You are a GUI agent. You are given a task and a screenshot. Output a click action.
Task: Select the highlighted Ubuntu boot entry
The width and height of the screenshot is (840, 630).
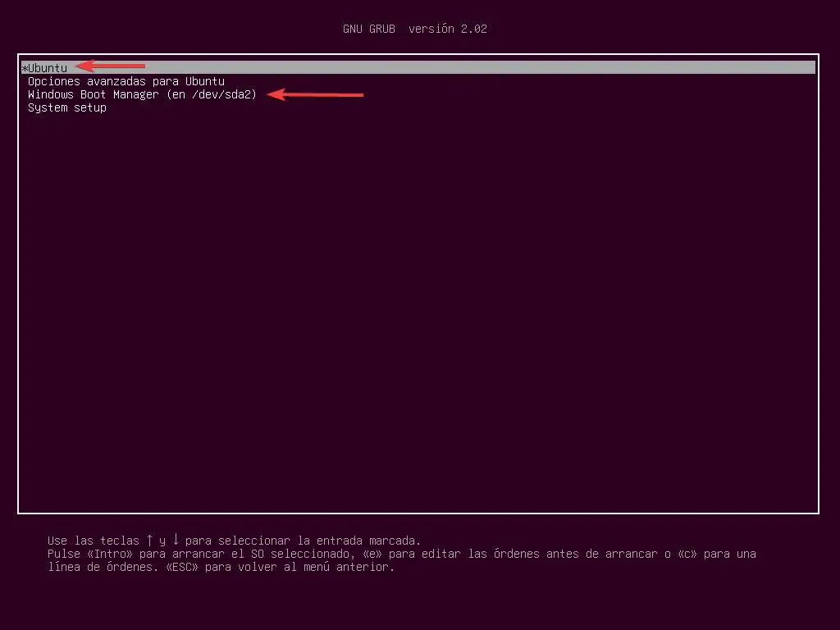point(418,67)
